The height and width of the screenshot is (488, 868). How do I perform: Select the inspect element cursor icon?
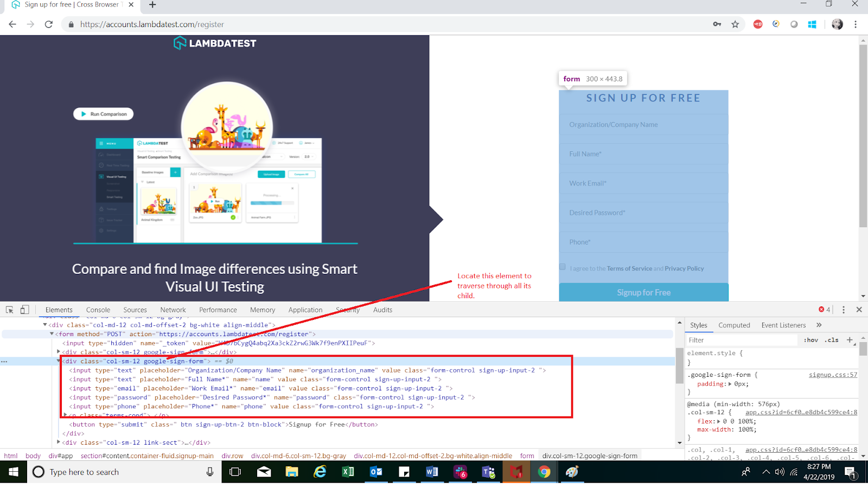(9, 309)
